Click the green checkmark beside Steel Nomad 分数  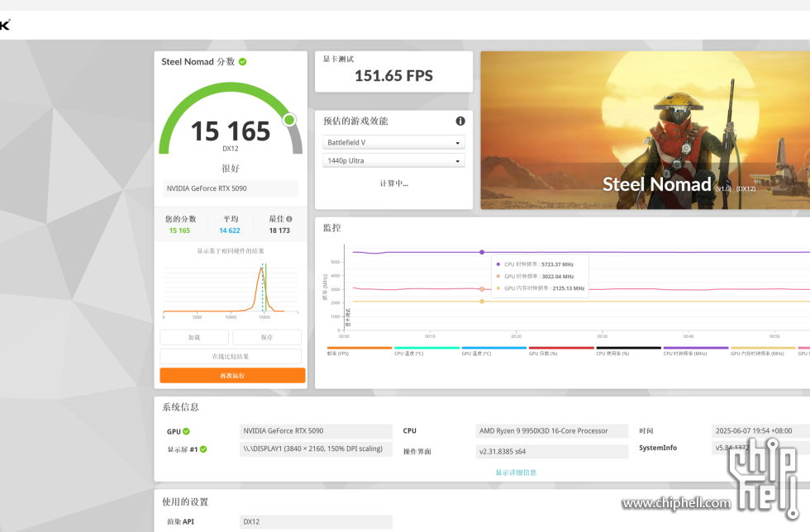coord(242,62)
